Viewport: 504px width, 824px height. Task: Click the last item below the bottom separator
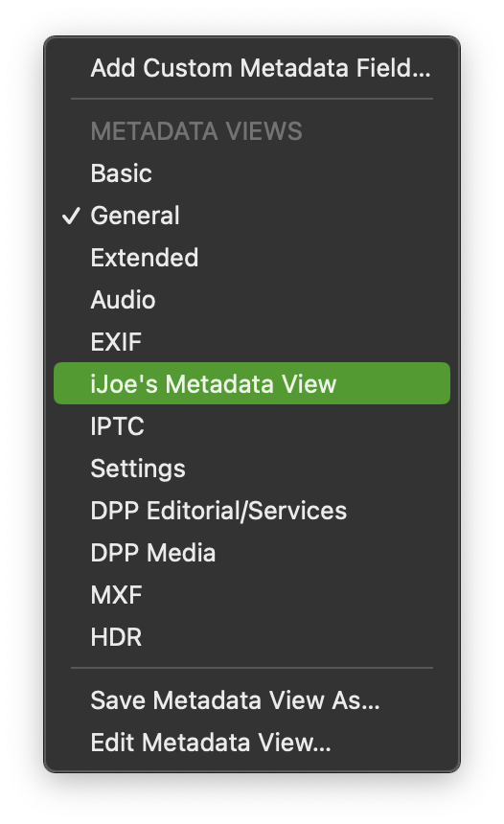point(252,743)
